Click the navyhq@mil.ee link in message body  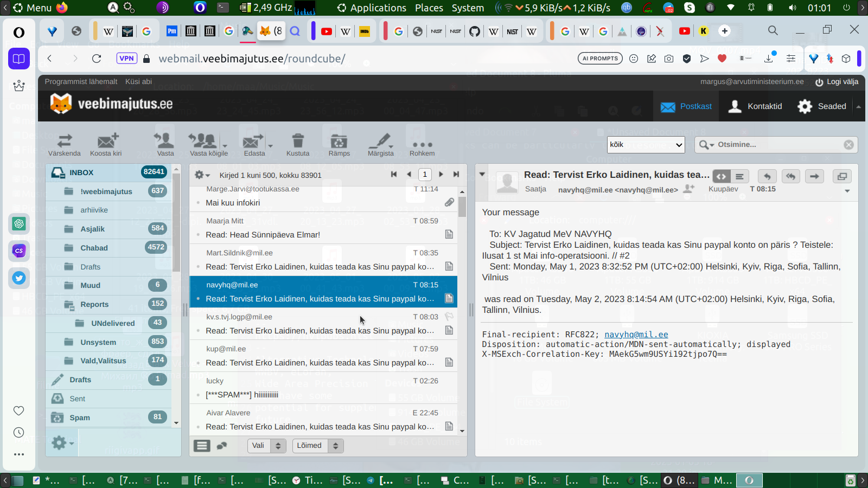[x=636, y=335]
